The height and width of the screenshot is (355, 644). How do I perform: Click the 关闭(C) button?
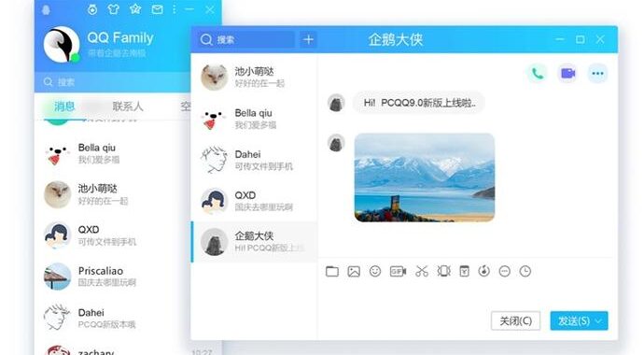coord(515,320)
